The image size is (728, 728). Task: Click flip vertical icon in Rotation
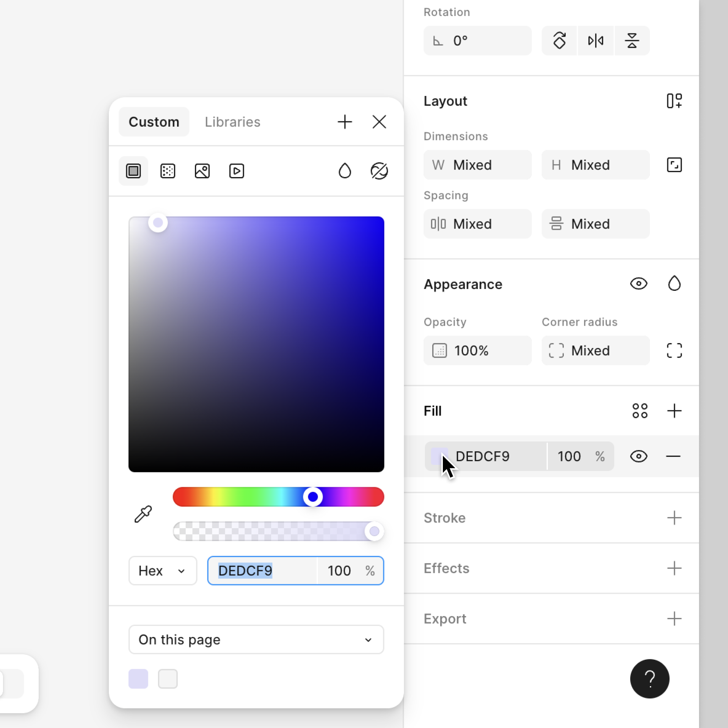point(632,41)
